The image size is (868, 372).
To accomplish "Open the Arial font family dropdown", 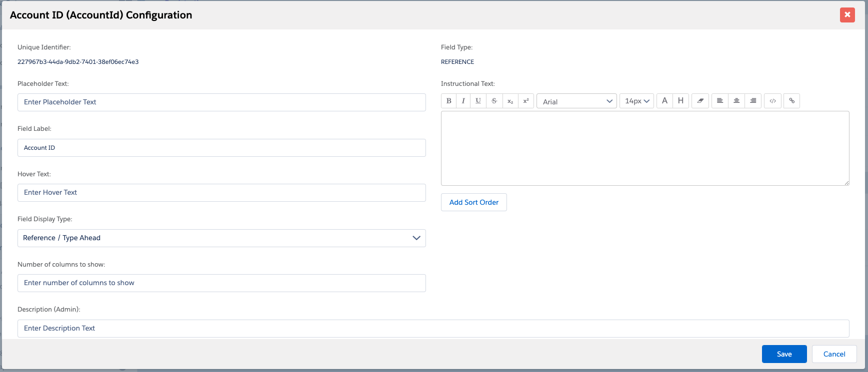I will click(x=576, y=101).
